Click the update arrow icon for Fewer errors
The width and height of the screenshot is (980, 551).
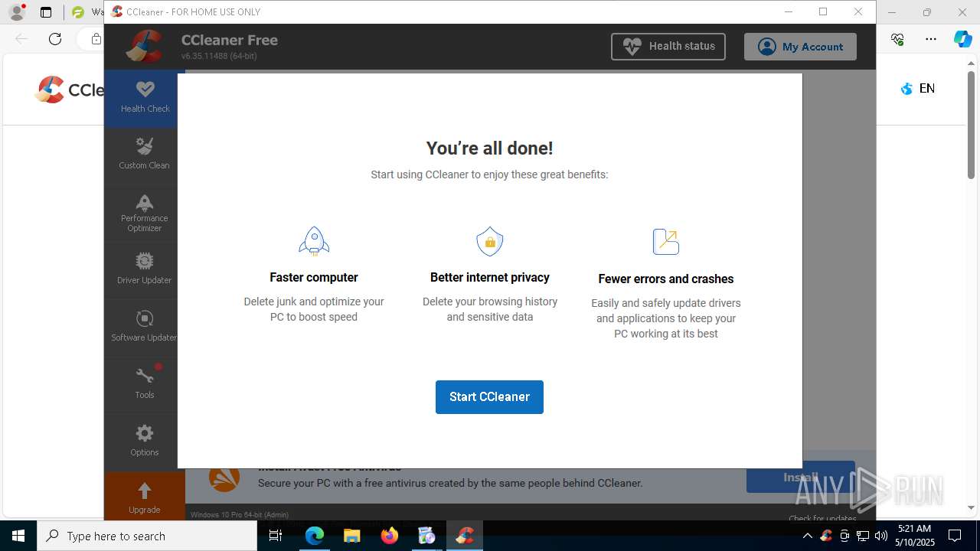click(666, 242)
